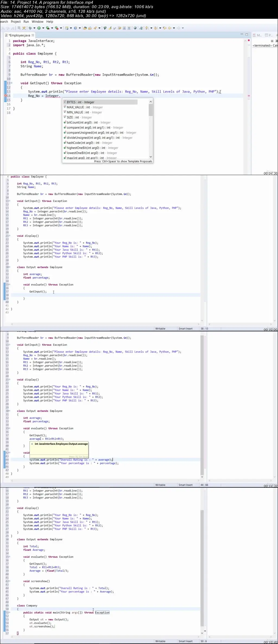Click 'Writable' status beside 38 : 13
278x644 pixels.
[x=160, y=329]
